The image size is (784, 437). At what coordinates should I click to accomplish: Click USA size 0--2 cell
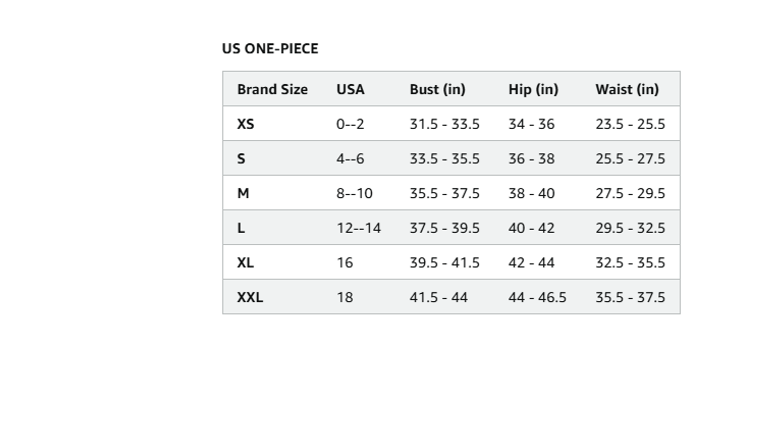[350, 124]
